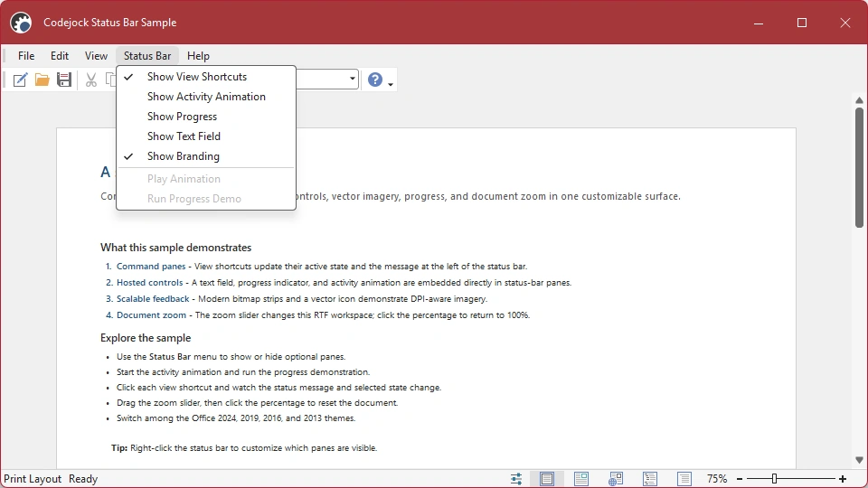Maximize the Codejock Status Bar Sample window
Viewport: 868px width, 488px height.
(802, 23)
